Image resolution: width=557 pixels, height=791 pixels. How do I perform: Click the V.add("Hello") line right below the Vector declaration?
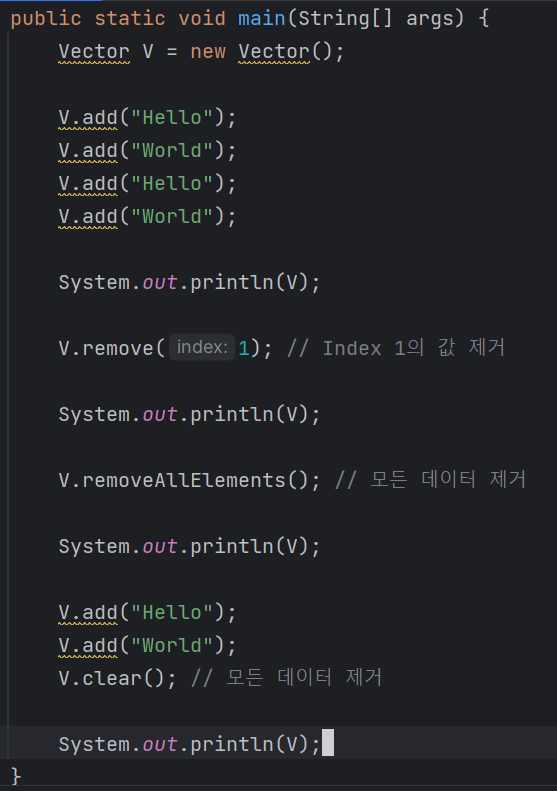(x=147, y=118)
